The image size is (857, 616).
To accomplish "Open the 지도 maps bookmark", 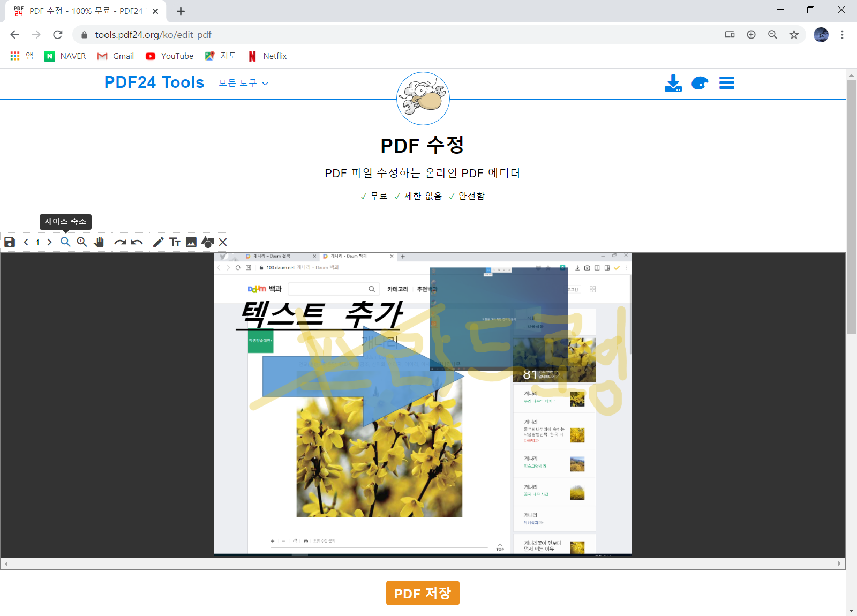I will tap(220, 56).
